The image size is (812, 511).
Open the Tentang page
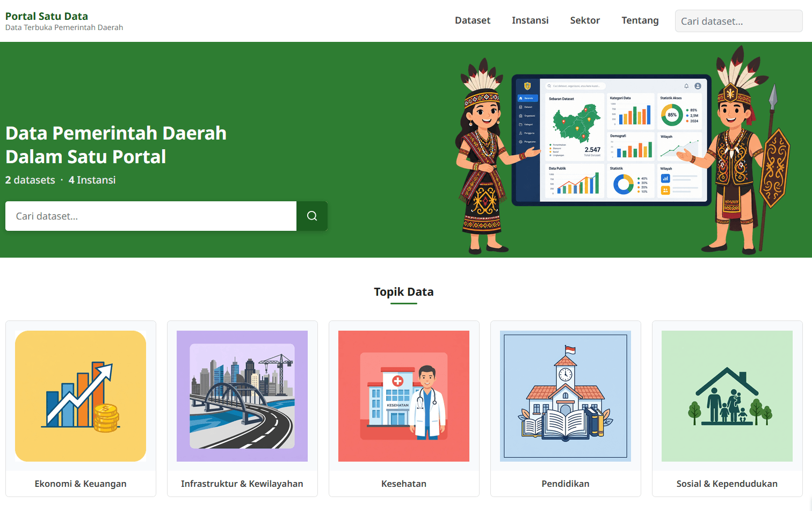(x=640, y=20)
